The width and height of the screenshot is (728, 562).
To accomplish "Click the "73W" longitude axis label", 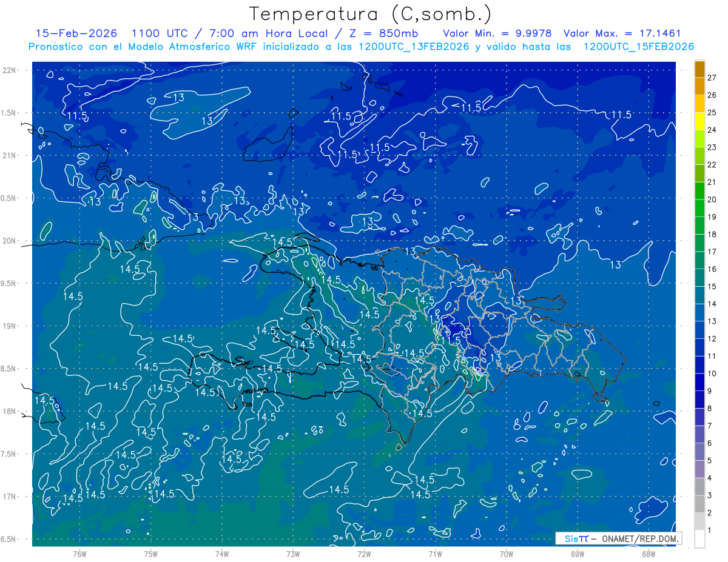I will [x=293, y=554].
